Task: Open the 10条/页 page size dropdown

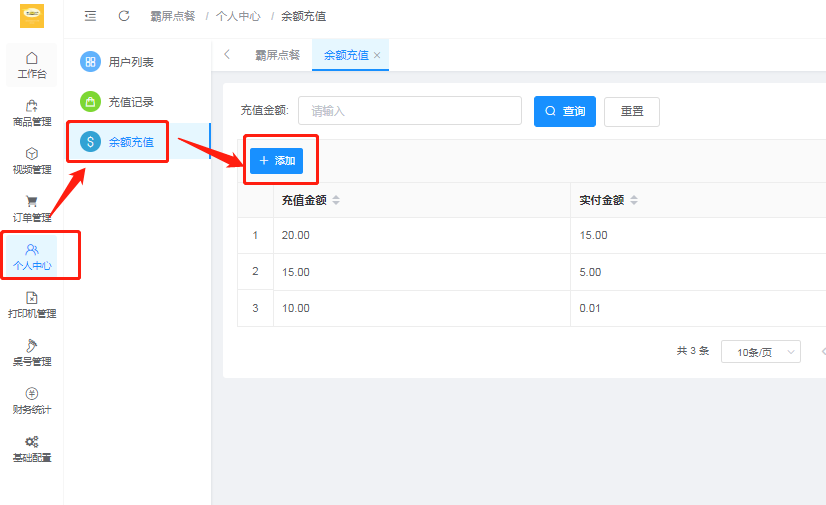Action: 761,352
